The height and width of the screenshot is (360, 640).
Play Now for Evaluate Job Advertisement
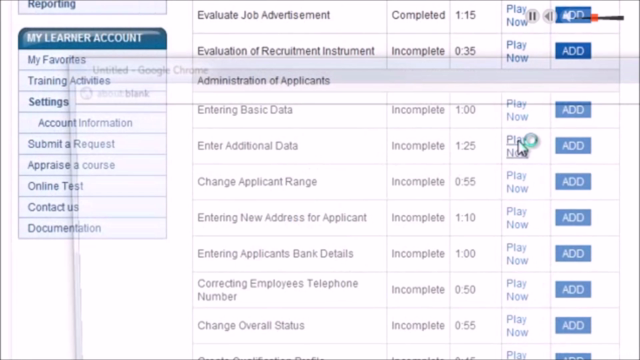coord(517,16)
